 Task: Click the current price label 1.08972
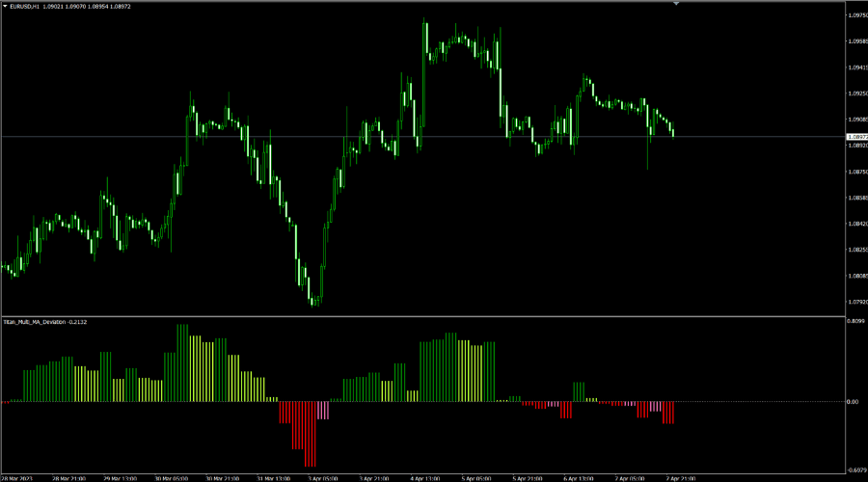coord(855,138)
